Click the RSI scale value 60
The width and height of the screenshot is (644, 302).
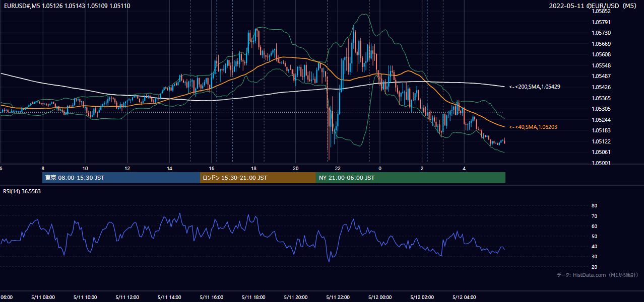(594, 226)
